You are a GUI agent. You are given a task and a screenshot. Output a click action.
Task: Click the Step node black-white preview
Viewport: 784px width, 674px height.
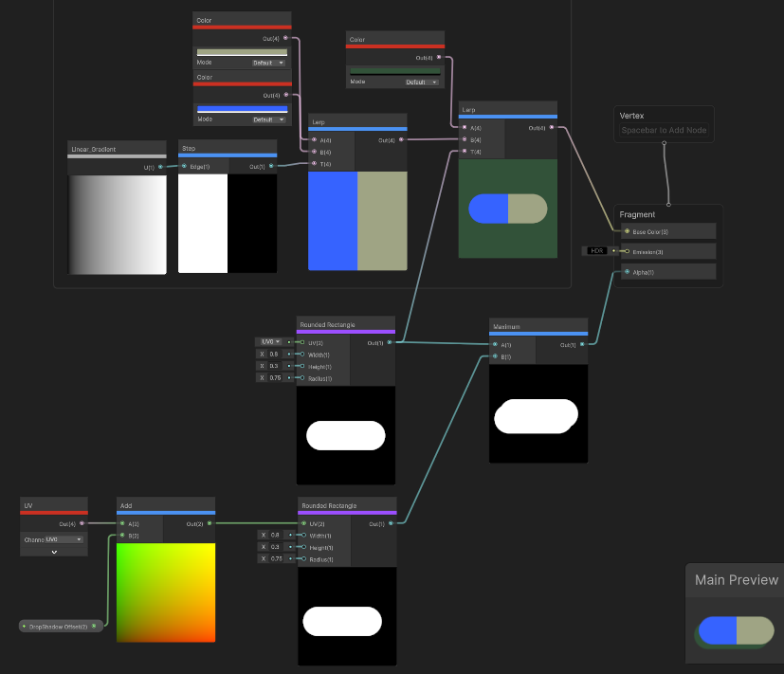[x=228, y=224]
